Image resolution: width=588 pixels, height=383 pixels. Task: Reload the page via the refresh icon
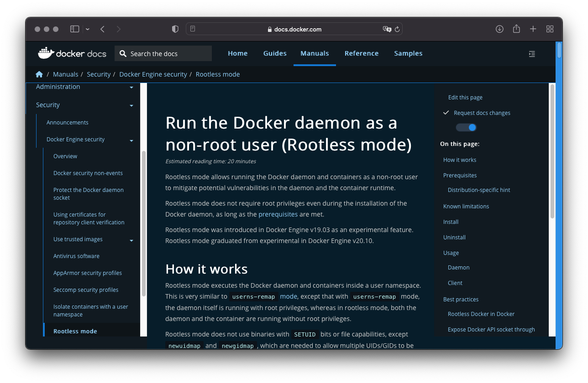click(x=397, y=29)
